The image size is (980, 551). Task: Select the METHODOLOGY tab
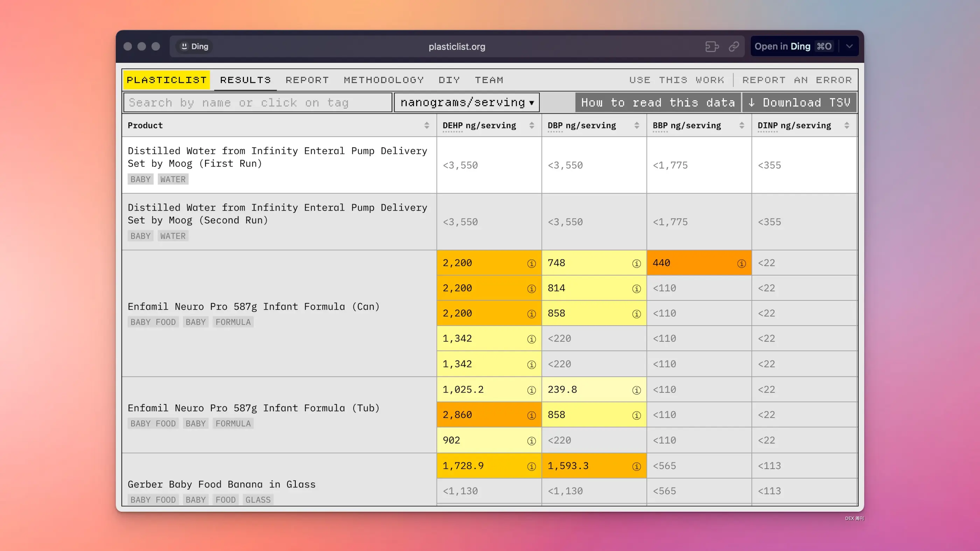(x=384, y=79)
